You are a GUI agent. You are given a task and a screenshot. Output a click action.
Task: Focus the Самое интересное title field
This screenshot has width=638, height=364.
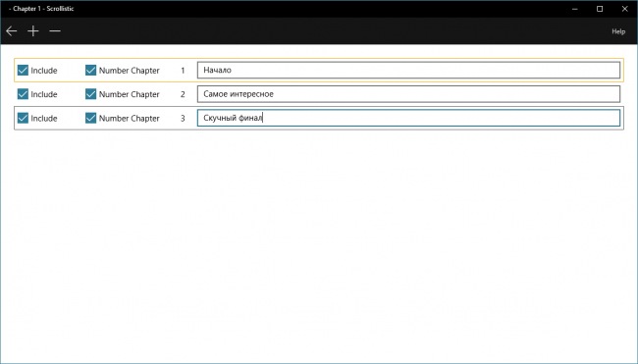(x=408, y=94)
